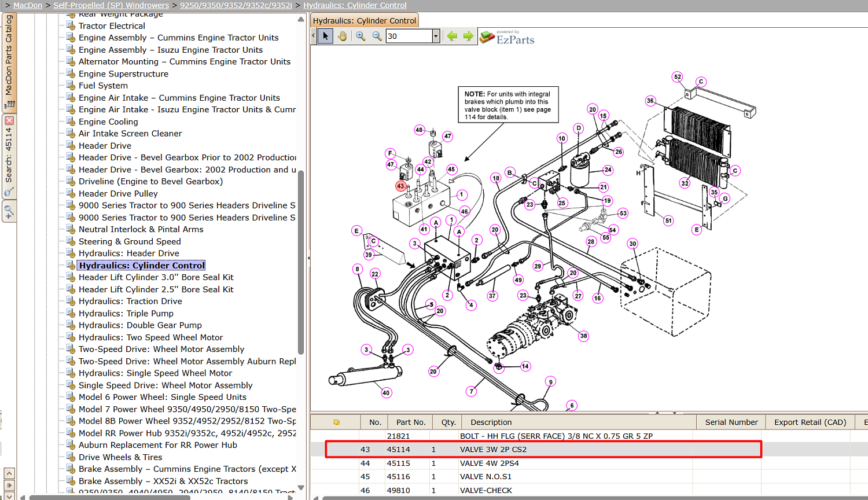The height and width of the screenshot is (500, 868).
Task: Open the zoom level dropdown arrow
Action: tap(436, 36)
